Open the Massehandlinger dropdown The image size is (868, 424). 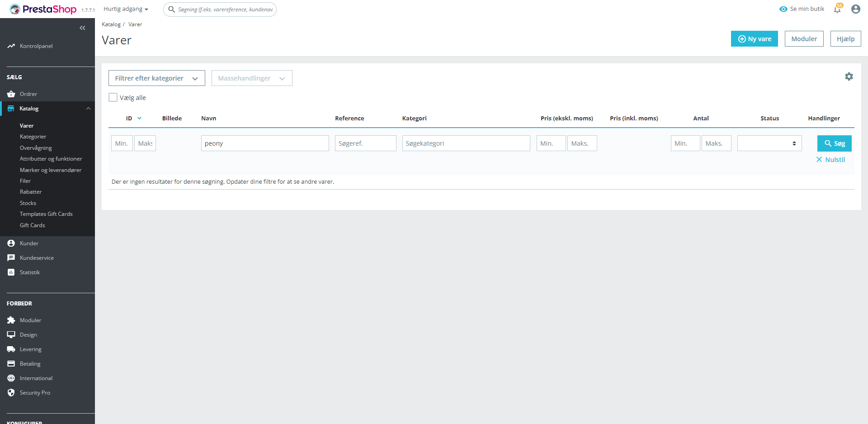252,78
